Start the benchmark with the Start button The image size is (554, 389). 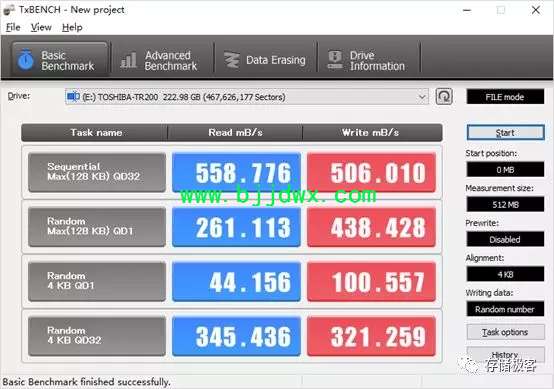tap(505, 133)
